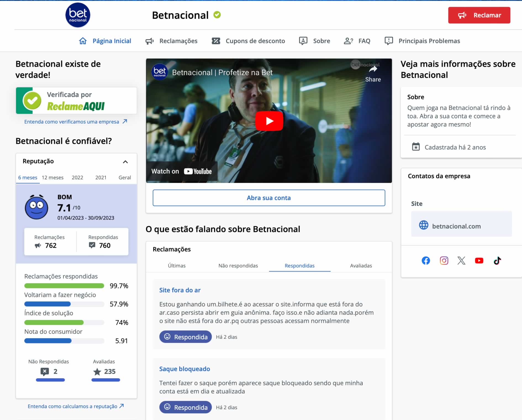The image size is (522, 420).
Task: Open 'Entenda como calculamos a reputação' link
Action: [x=76, y=406]
